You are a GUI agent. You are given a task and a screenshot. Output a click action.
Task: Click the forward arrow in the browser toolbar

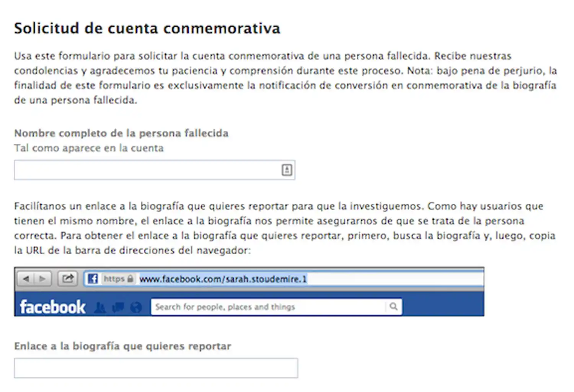coord(42,278)
